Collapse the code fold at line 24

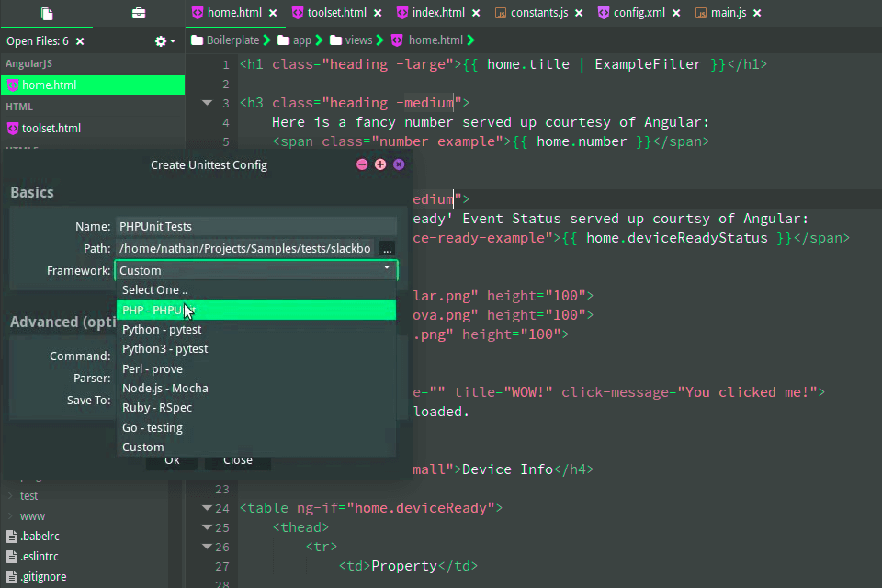tap(207, 508)
